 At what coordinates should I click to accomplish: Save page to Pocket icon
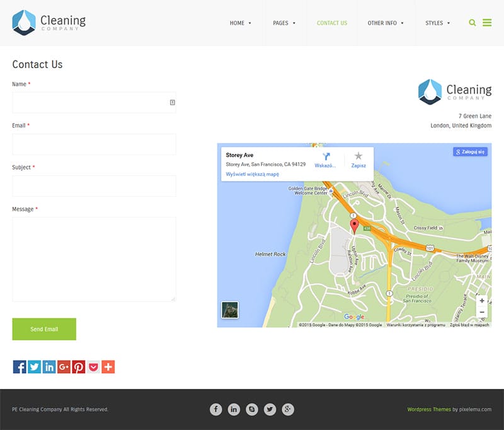point(93,367)
